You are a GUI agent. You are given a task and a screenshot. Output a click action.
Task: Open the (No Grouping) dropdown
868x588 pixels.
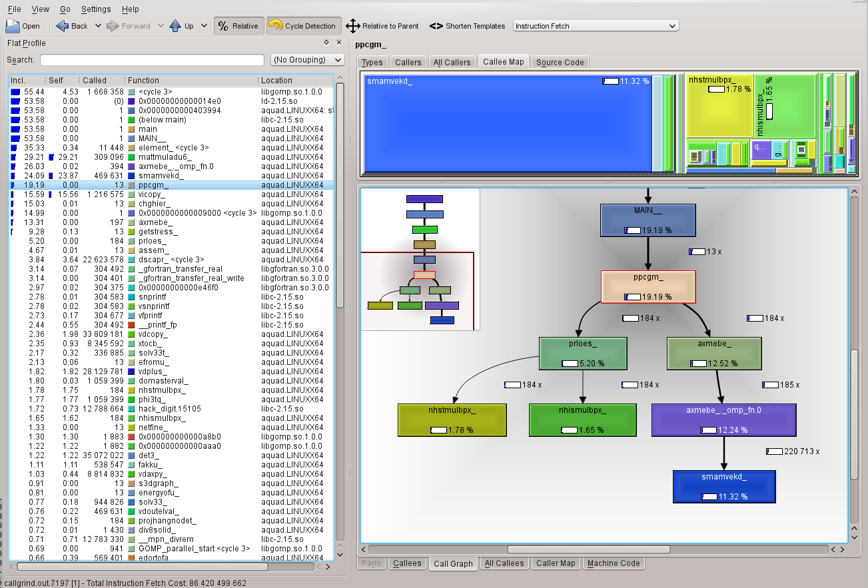[x=307, y=60]
